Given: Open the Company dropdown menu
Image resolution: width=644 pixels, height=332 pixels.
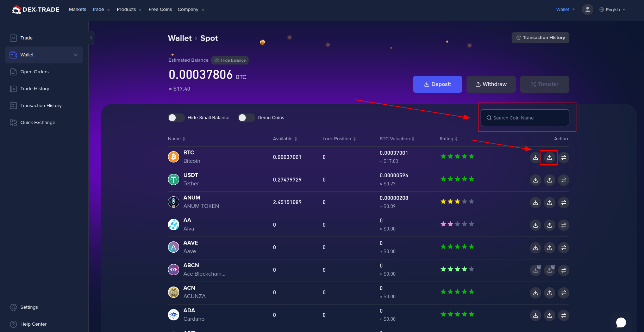Looking at the screenshot, I should tap(191, 10).
